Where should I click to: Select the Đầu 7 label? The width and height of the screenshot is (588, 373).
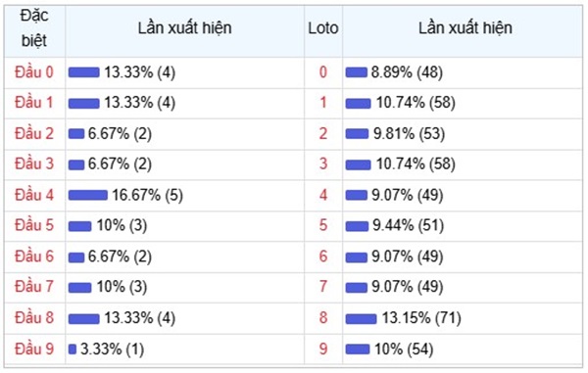tap(34, 287)
